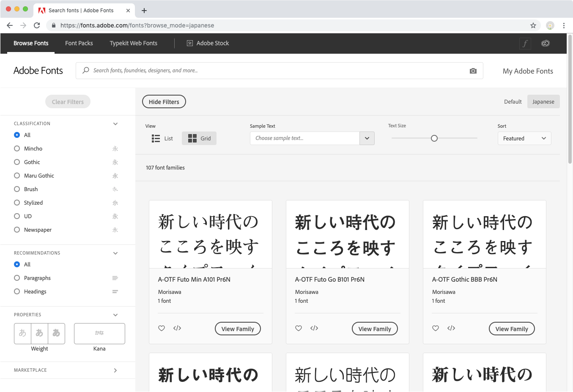Select the Gothic classification
Image resolution: width=573 pixels, height=392 pixels.
click(17, 162)
